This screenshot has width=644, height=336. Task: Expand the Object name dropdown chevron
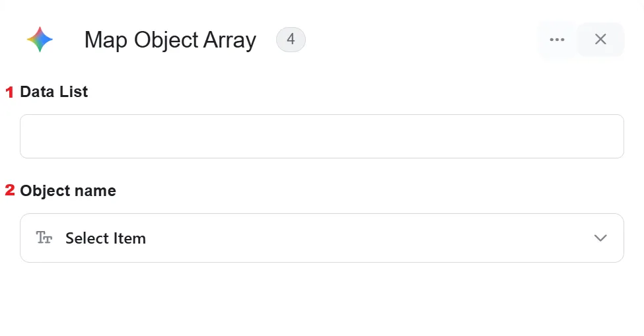point(600,238)
